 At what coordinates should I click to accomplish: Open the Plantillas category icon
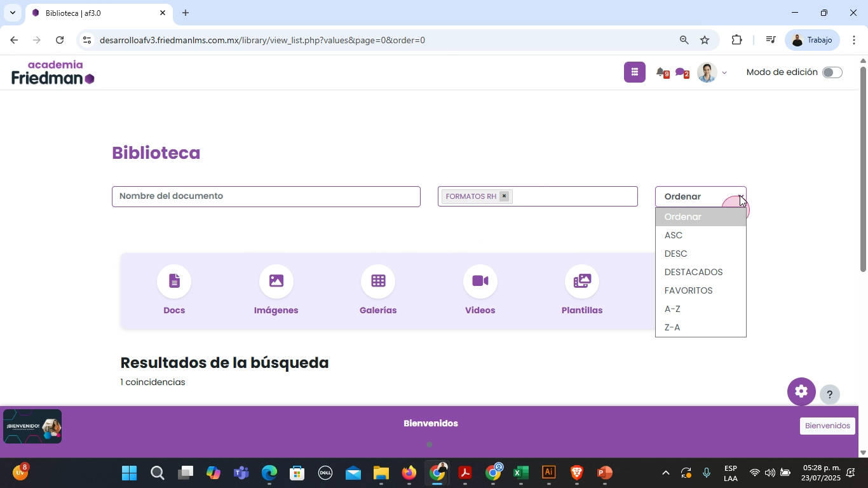pos(582,281)
